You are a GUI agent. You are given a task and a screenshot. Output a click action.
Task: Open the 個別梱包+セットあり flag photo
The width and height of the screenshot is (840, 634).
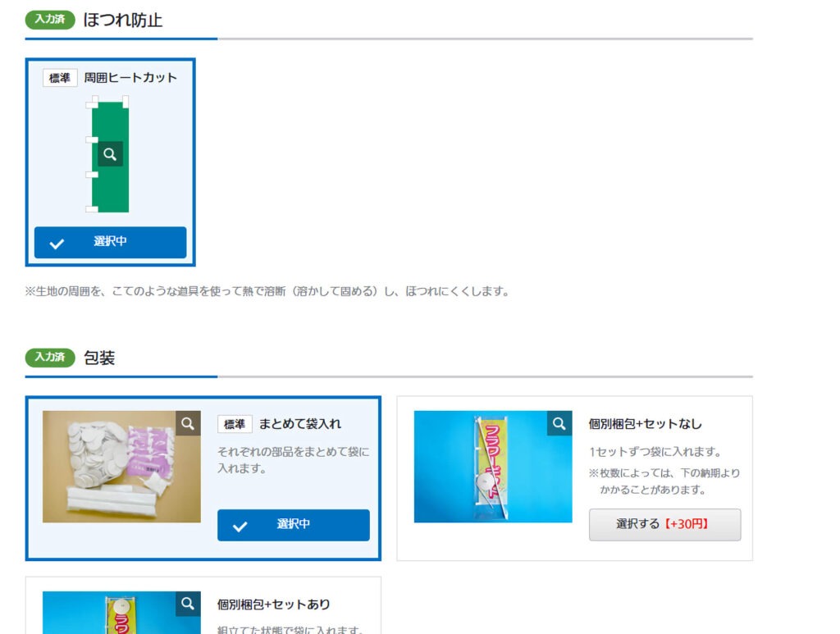click(x=121, y=613)
